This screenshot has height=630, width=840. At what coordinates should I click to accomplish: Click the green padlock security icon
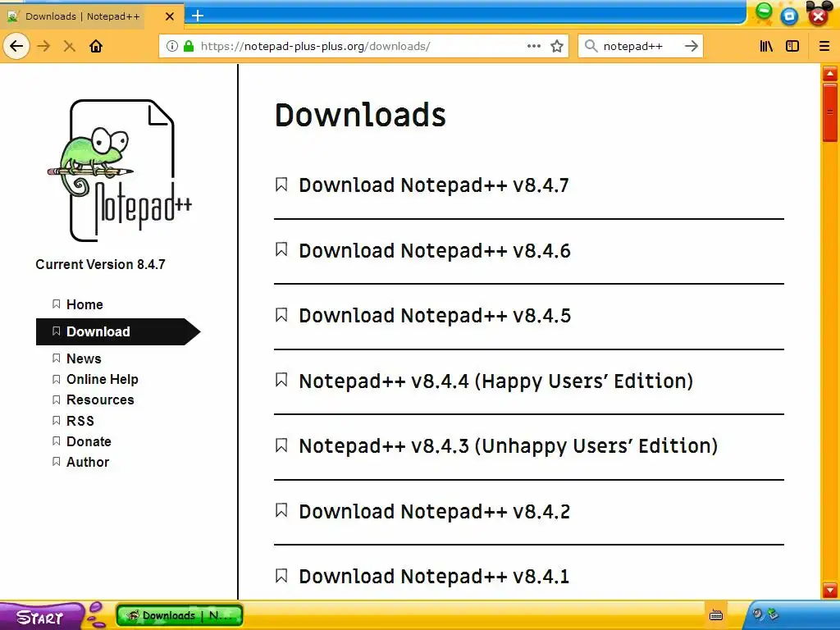(x=189, y=46)
